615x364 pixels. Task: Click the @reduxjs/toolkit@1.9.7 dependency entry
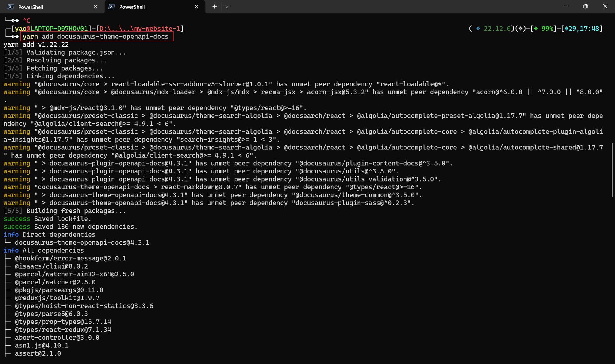pos(57,298)
